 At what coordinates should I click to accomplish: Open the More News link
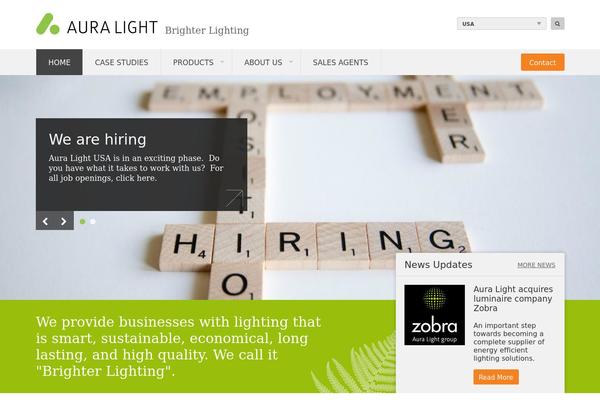coord(536,265)
